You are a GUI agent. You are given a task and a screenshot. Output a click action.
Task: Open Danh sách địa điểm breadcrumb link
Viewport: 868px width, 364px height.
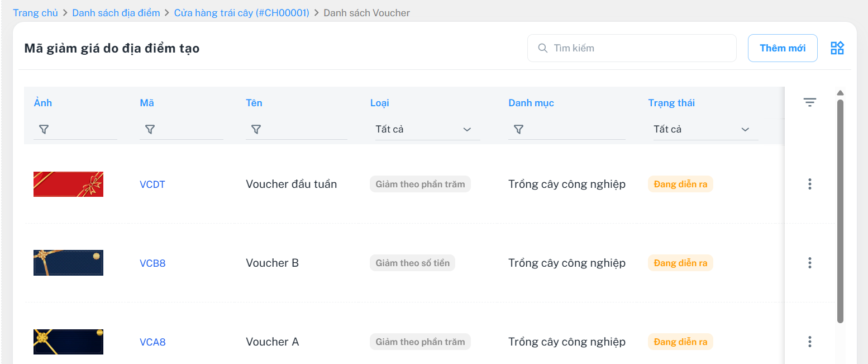point(116,13)
